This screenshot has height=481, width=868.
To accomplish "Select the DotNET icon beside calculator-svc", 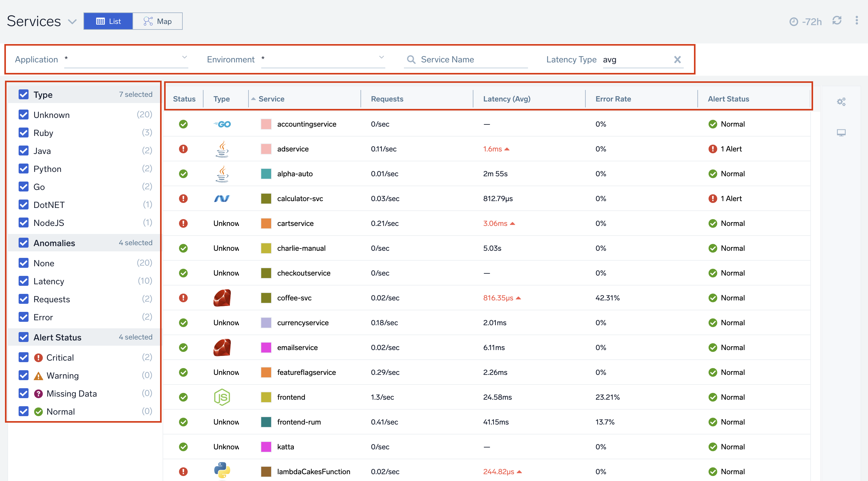I will tap(221, 199).
